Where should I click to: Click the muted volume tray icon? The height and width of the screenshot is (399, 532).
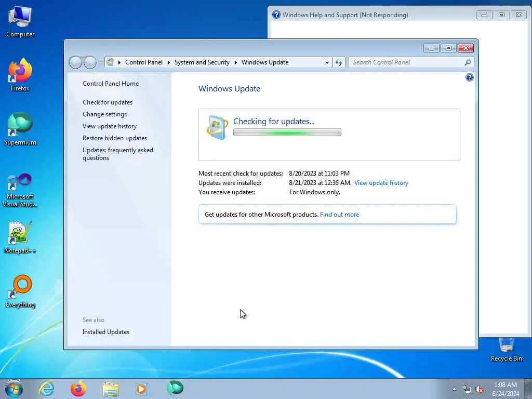tap(480, 390)
